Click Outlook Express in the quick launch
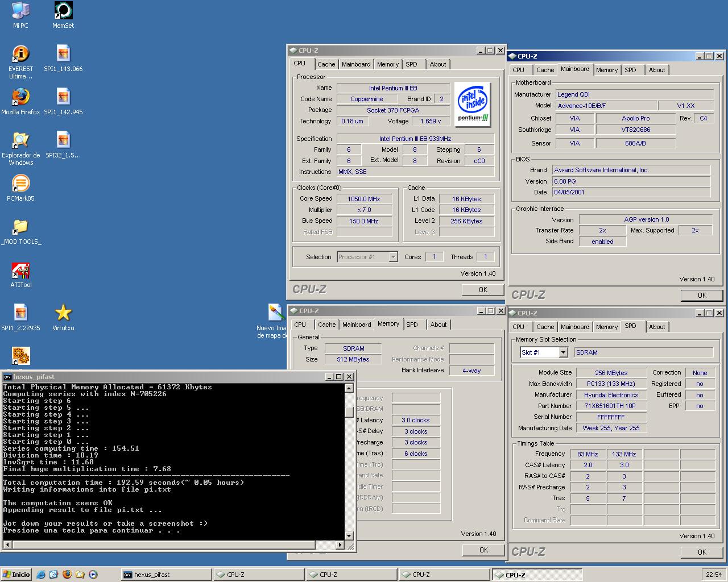 point(54,575)
